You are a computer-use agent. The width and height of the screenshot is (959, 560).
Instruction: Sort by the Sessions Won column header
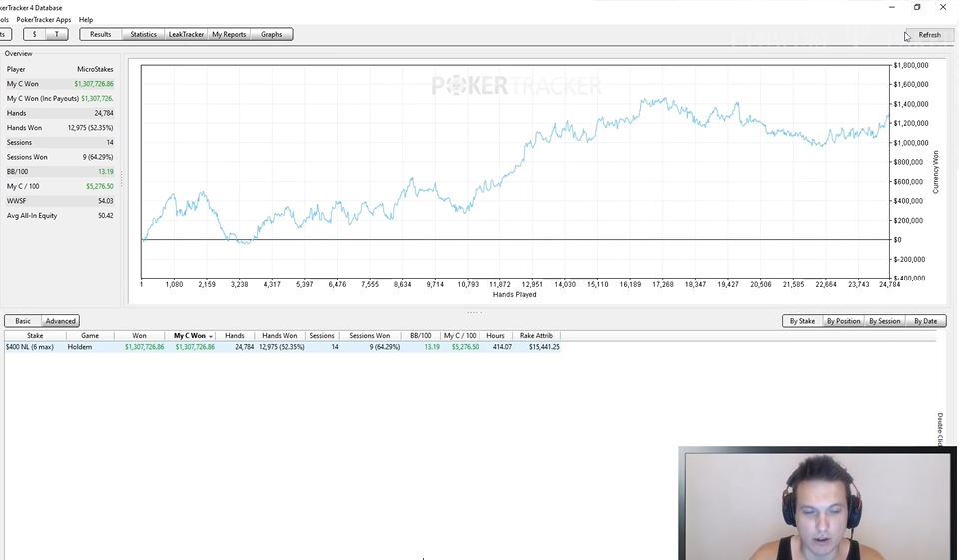point(369,336)
